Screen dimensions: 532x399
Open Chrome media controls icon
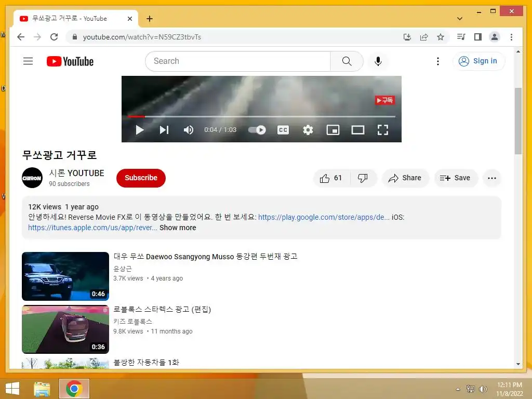point(461,37)
